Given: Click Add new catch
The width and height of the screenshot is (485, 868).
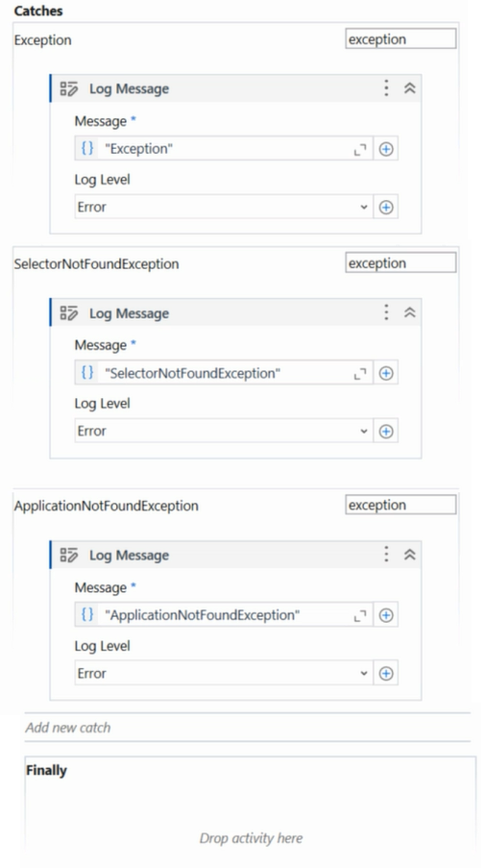Looking at the screenshot, I should click(68, 728).
